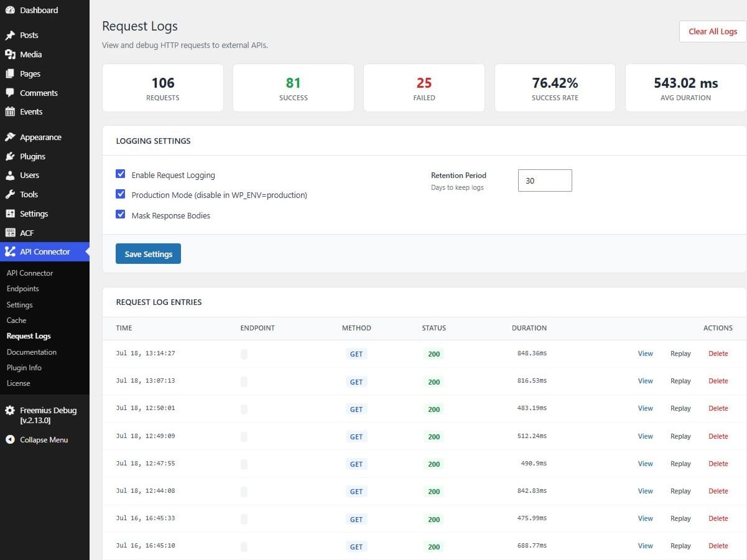This screenshot has height=560, width=747.
Task: Click the 842.83ms duration value
Action: (x=532, y=491)
